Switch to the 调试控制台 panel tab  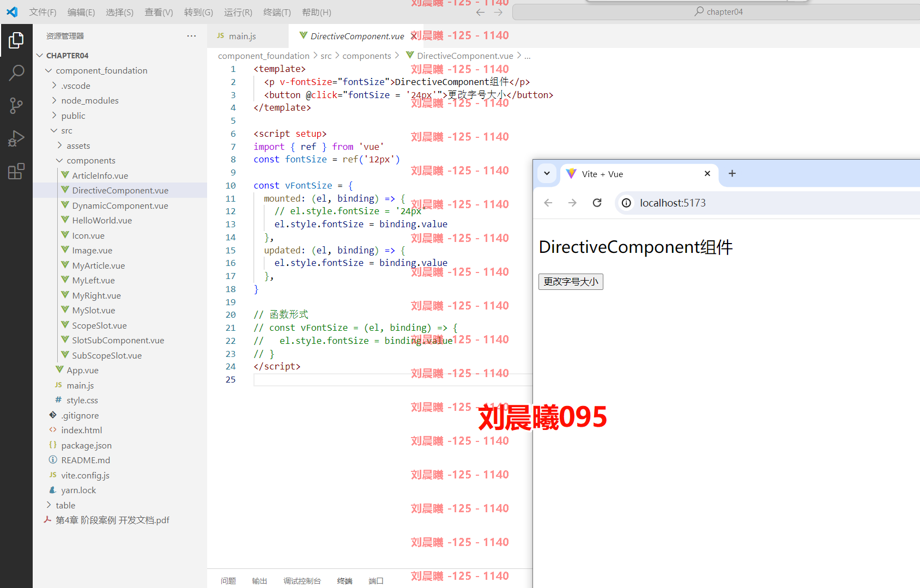click(x=302, y=581)
